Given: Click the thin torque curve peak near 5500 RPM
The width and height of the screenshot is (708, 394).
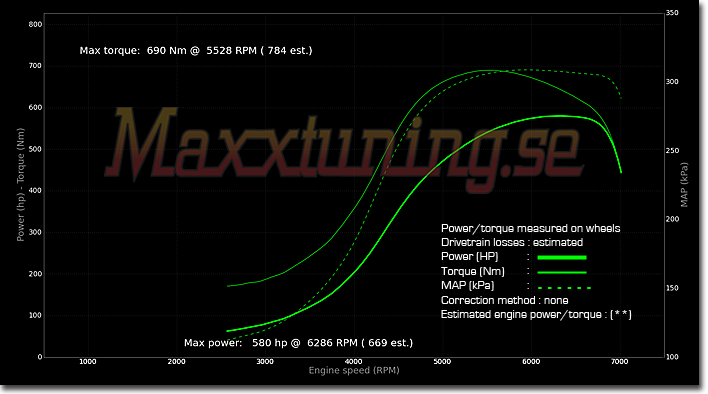Looking at the screenshot, I should 489,70.
